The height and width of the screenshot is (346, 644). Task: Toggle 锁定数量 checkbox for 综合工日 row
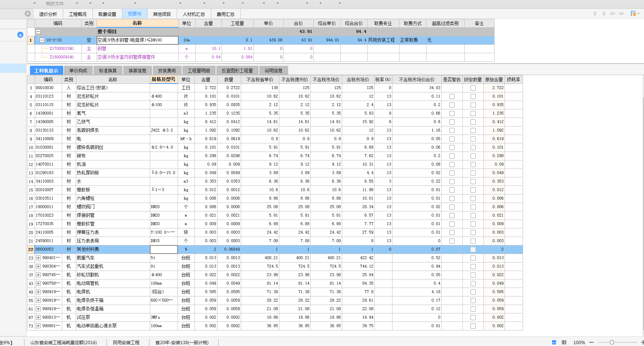point(473,88)
